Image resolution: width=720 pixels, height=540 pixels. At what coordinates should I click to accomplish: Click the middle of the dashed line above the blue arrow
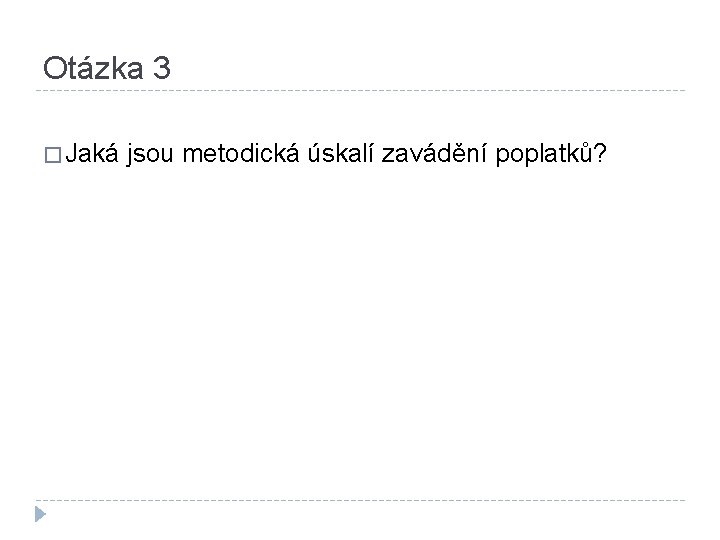coord(360,499)
